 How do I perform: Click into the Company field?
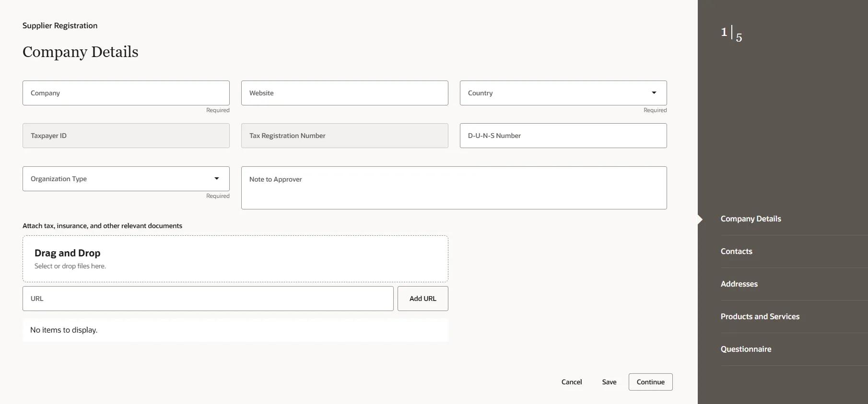pos(126,93)
